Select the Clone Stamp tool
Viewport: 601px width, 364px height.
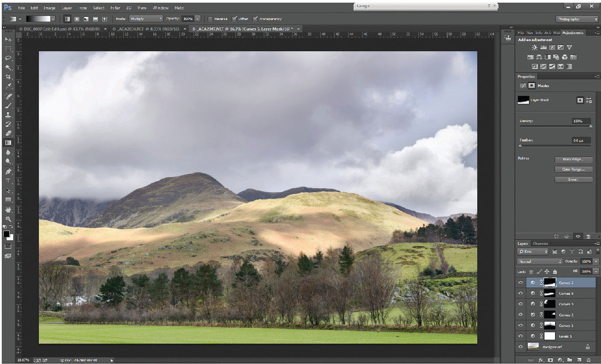[x=8, y=115]
